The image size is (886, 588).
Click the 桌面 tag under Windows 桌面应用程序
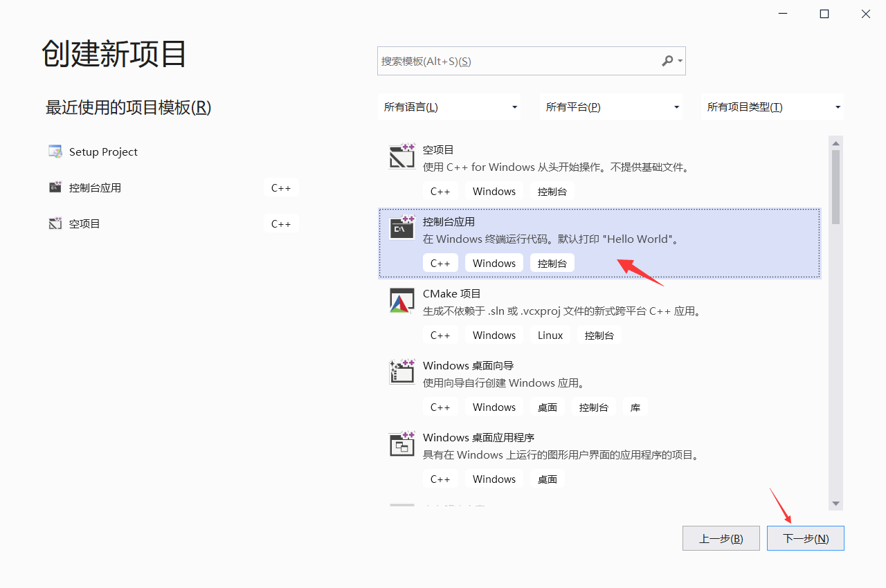point(548,479)
